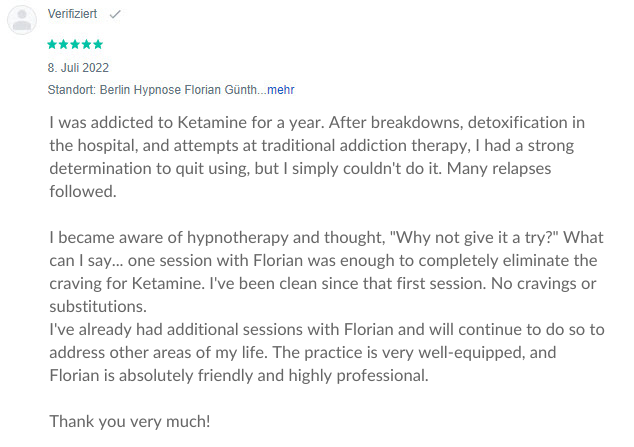Select the third green rating star

(x=75, y=44)
